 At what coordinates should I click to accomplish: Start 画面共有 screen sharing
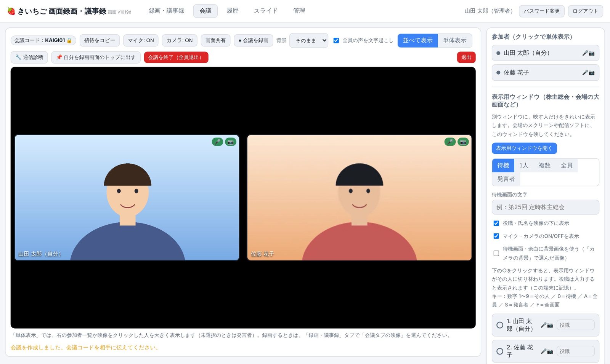pyautogui.click(x=215, y=40)
